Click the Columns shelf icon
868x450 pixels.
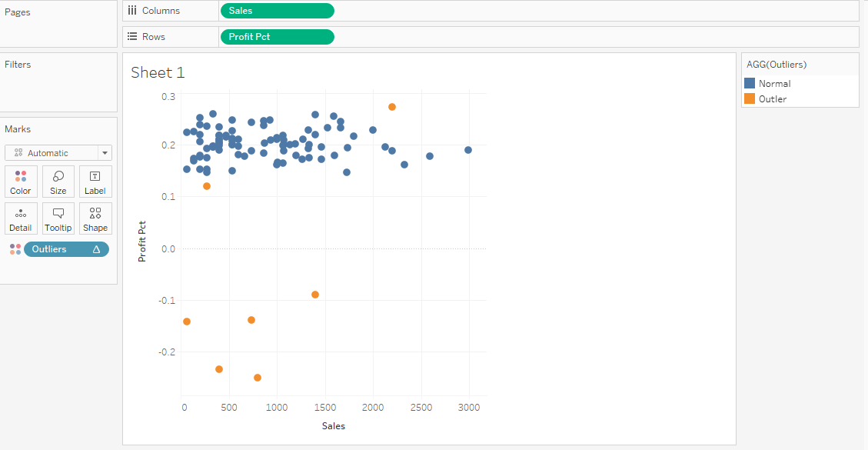(x=131, y=10)
